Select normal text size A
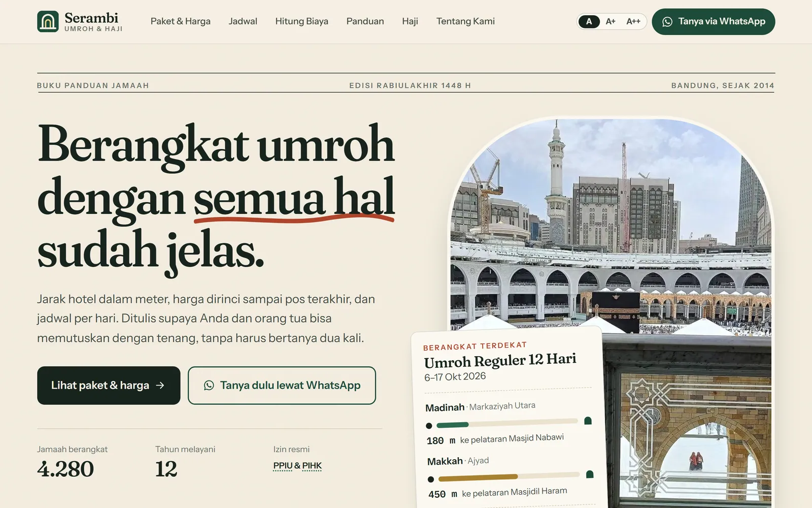 (589, 21)
